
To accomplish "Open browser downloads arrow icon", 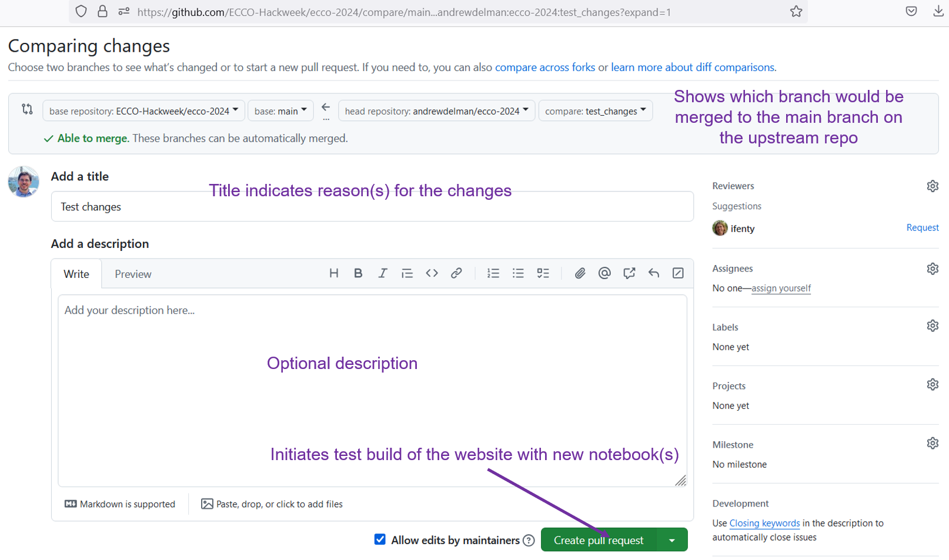I will pyautogui.click(x=938, y=11).
